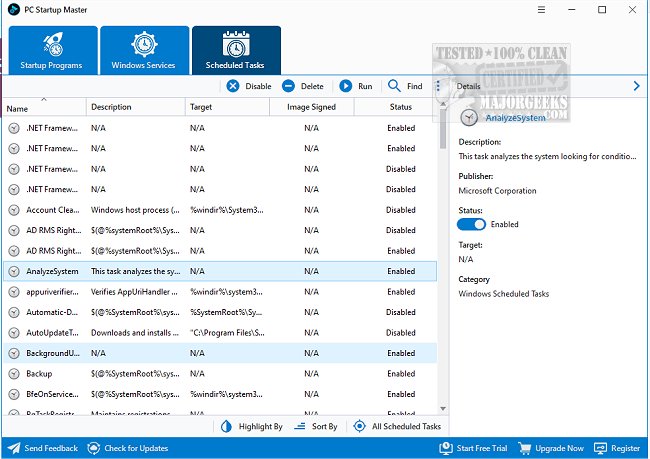Click Upgrade Now button
The image size is (650, 459).
click(551, 448)
